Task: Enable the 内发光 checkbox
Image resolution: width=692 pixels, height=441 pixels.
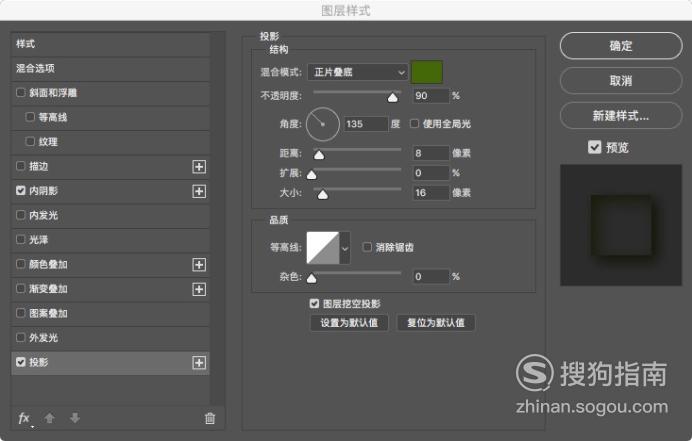Action: click(x=20, y=215)
